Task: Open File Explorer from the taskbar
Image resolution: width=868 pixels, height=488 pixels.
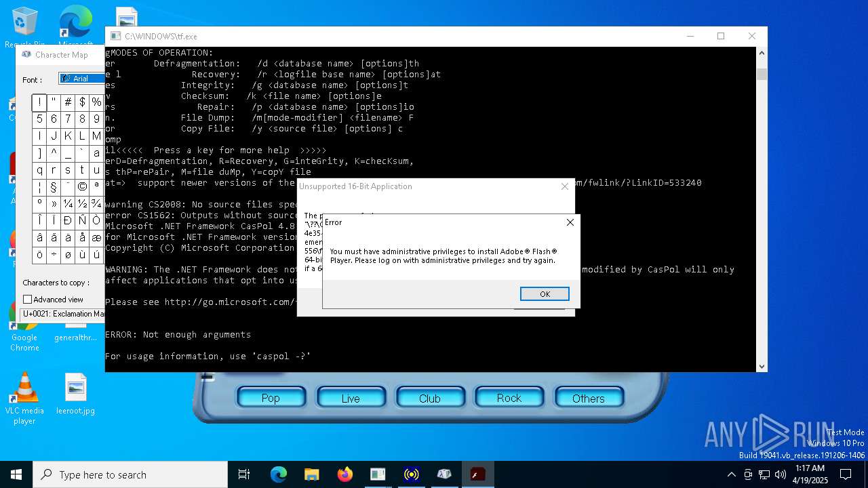Action: point(312,474)
